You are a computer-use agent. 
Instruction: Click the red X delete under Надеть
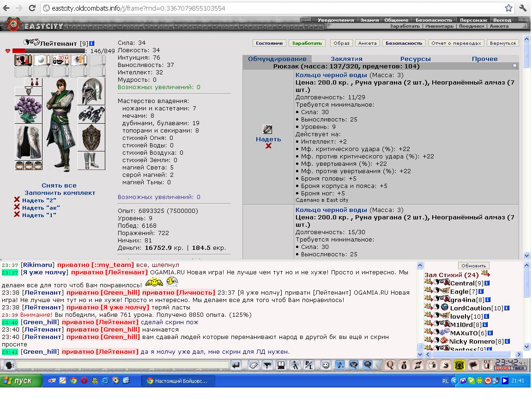pyautogui.click(x=268, y=146)
